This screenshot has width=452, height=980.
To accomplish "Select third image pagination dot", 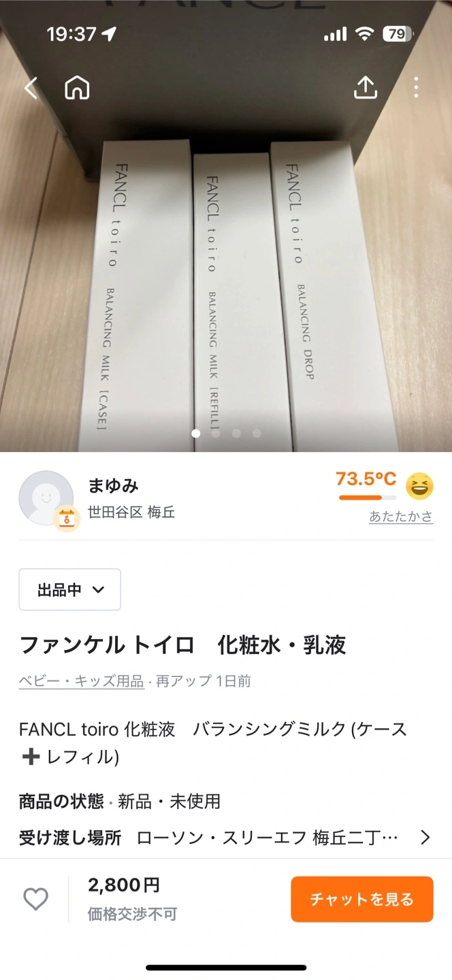I will click(236, 433).
